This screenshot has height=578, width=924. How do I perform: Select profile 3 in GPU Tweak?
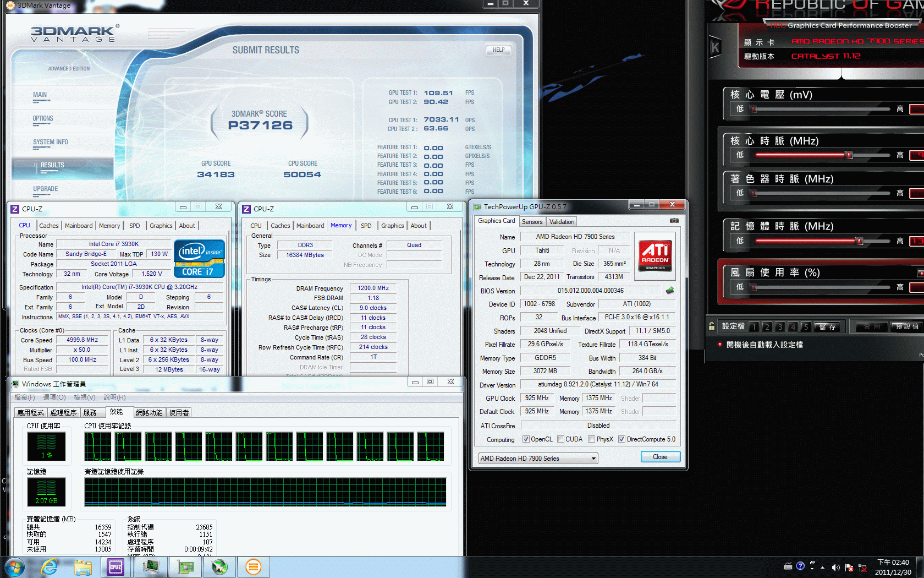pyautogui.click(x=779, y=327)
